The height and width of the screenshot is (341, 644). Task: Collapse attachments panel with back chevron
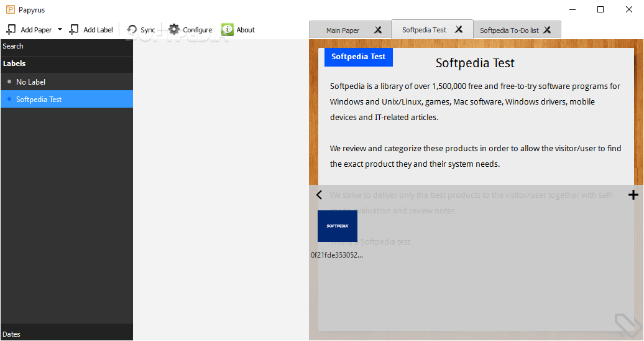(319, 195)
